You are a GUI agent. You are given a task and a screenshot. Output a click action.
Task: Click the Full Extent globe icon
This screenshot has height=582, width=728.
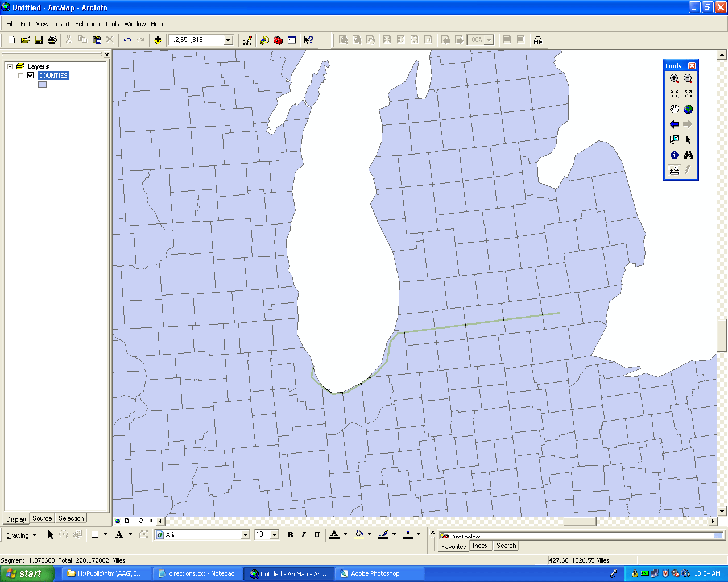pos(688,109)
